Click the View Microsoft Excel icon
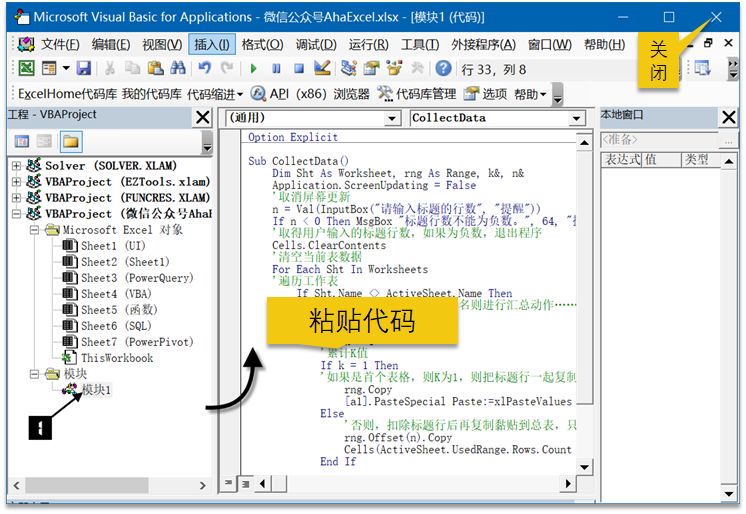The width and height of the screenshot is (746, 514). 26,68
